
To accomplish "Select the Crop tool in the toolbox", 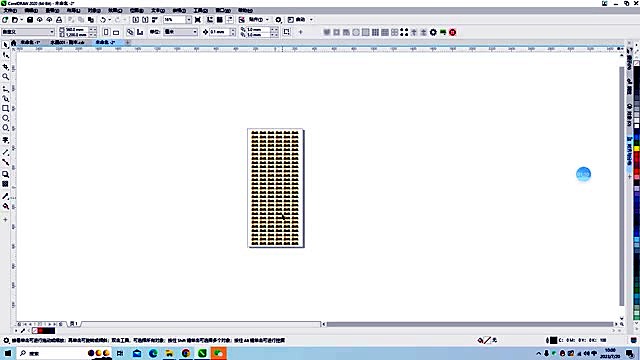I will pos(5,67).
